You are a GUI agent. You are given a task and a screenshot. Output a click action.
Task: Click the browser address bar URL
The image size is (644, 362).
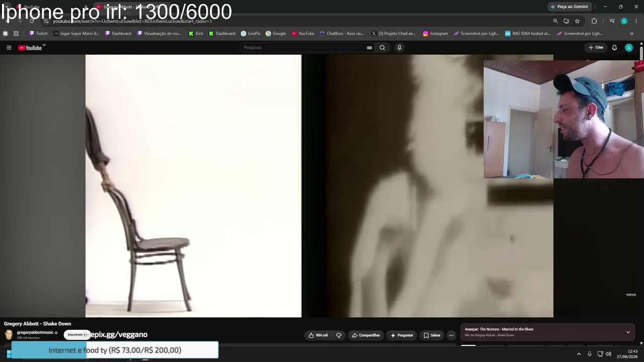tap(132, 21)
